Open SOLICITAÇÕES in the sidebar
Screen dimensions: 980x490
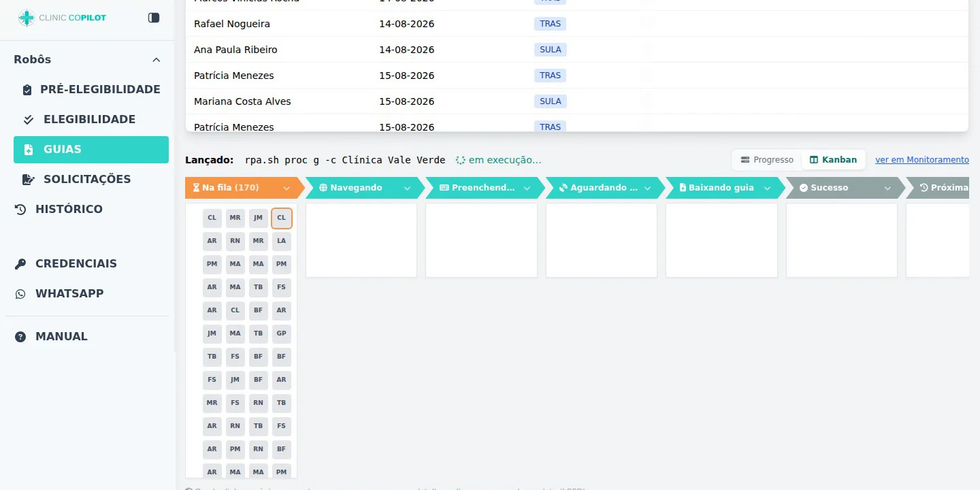point(91,180)
